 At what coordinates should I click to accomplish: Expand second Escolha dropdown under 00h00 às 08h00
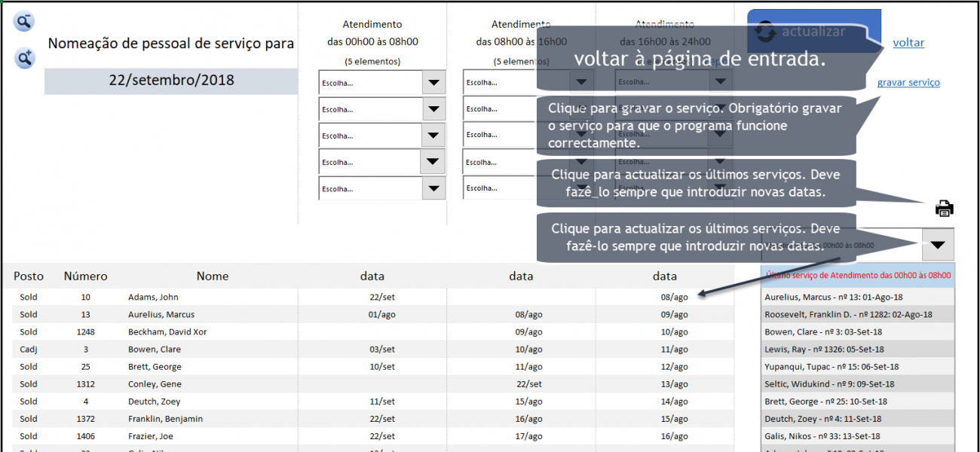(433, 109)
